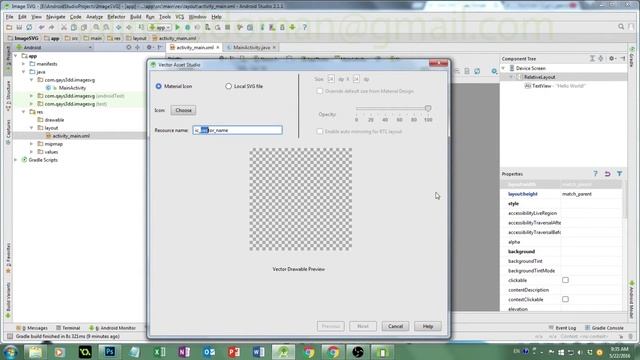Screen dimensions: 640x360
Task: Click the Debug app bug icon
Action: pyautogui.click(x=188, y=27)
